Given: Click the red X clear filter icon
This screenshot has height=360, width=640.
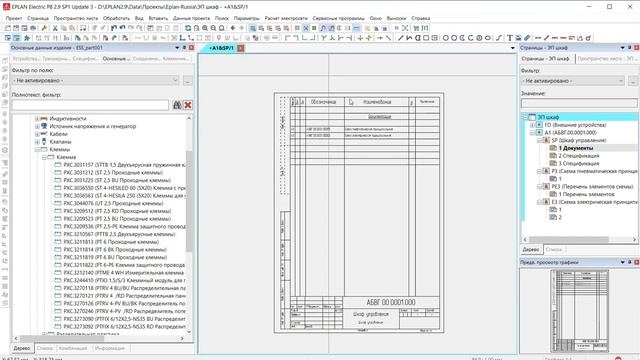Looking at the screenshot, I should pyautogui.click(x=188, y=105).
